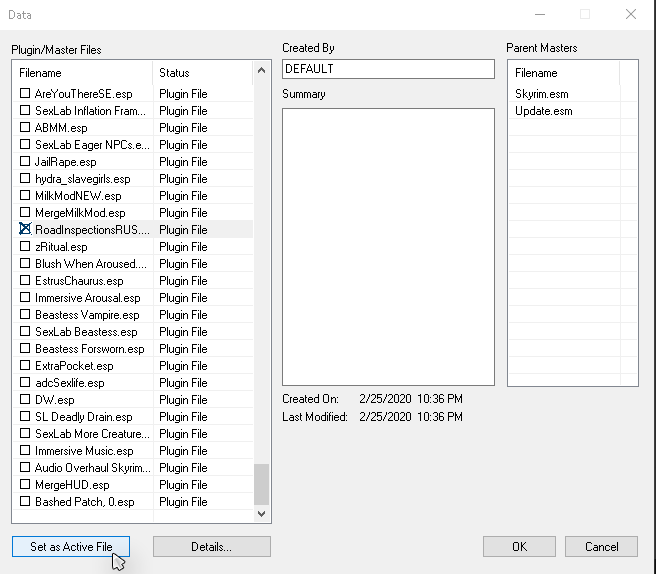Click the plugin list scrollbar thumb
Image resolution: width=656 pixels, height=574 pixels.
pos(262,484)
